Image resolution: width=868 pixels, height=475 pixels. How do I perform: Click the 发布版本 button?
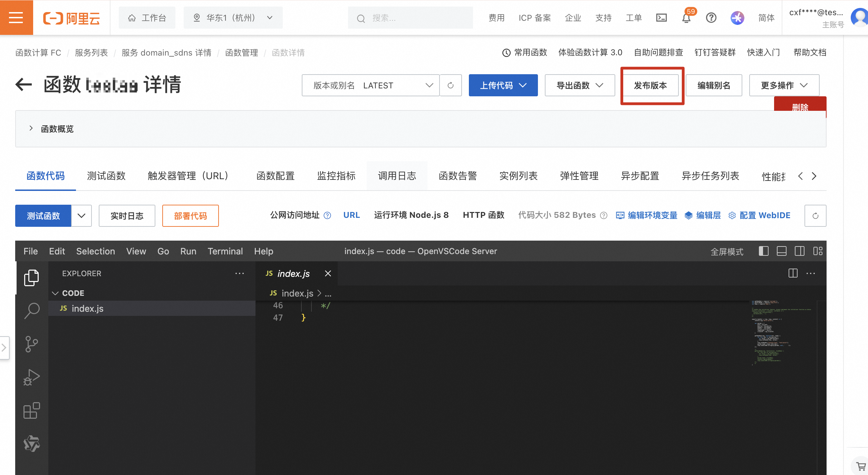(651, 86)
